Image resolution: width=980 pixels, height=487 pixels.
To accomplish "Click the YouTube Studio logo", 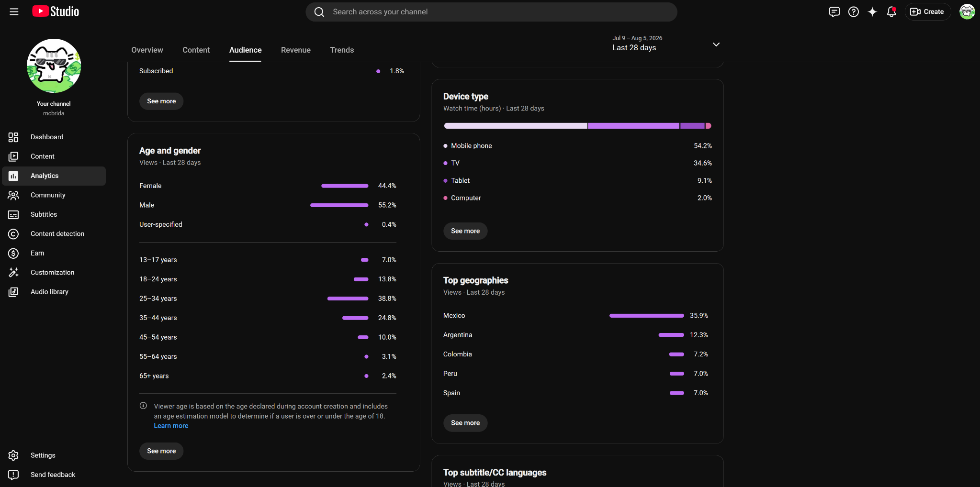I will [56, 11].
